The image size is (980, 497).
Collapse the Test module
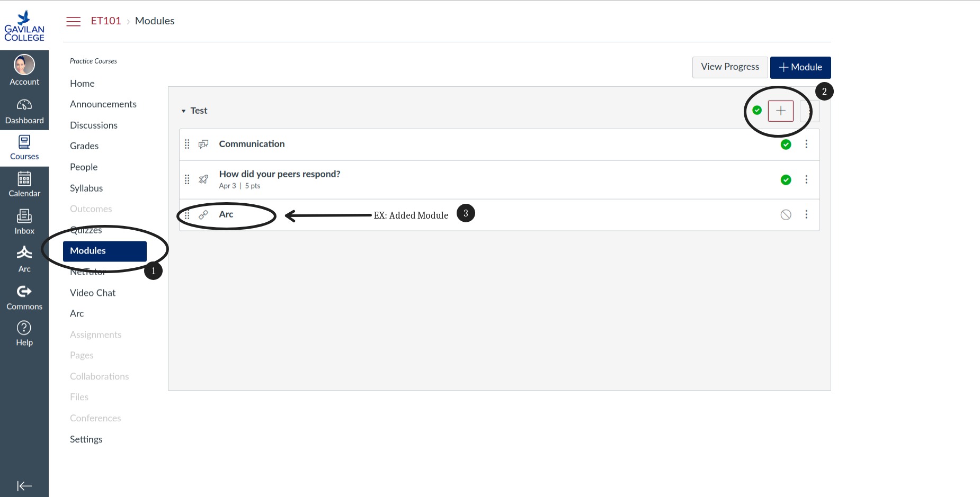pyautogui.click(x=184, y=111)
